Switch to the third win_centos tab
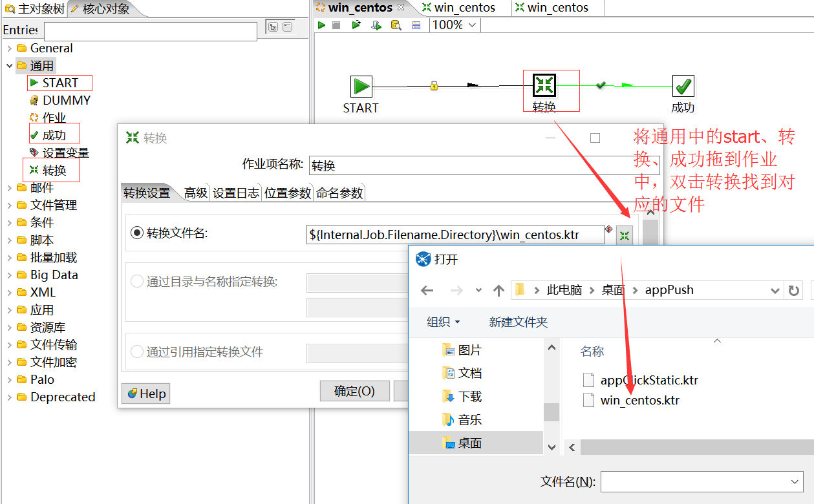The width and height of the screenshot is (814, 504). (552, 8)
